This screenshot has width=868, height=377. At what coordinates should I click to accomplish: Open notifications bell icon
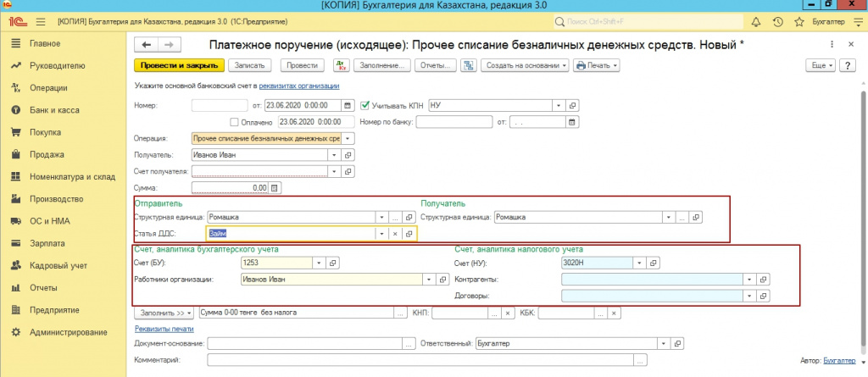tap(755, 22)
